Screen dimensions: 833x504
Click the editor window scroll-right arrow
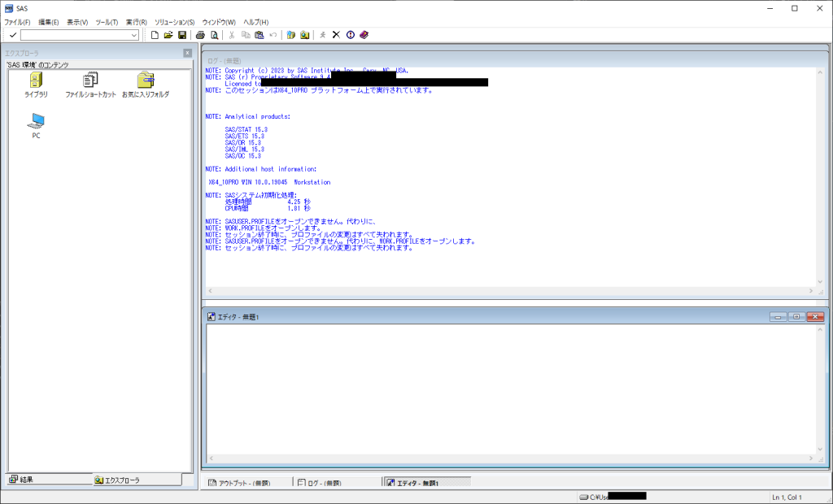click(811, 458)
